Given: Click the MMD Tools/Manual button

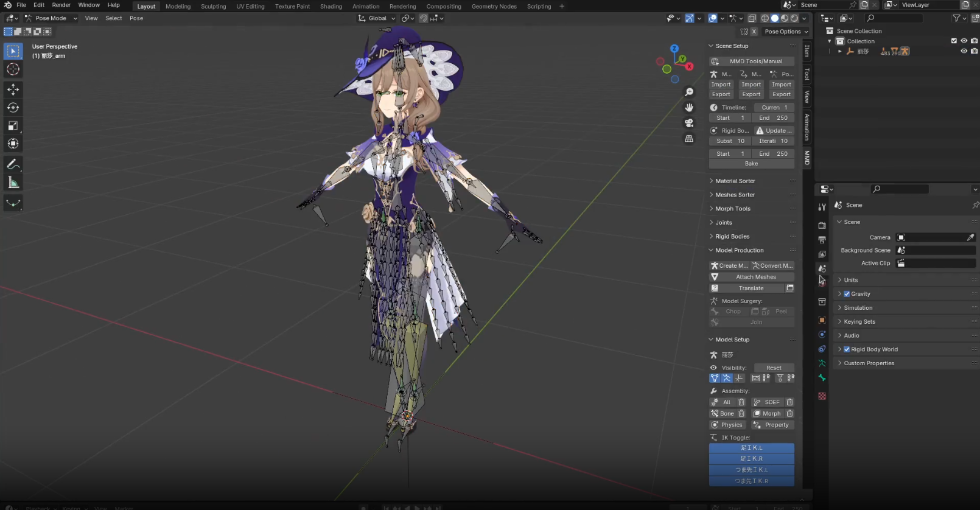Looking at the screenshot, I should coord(752,61).
